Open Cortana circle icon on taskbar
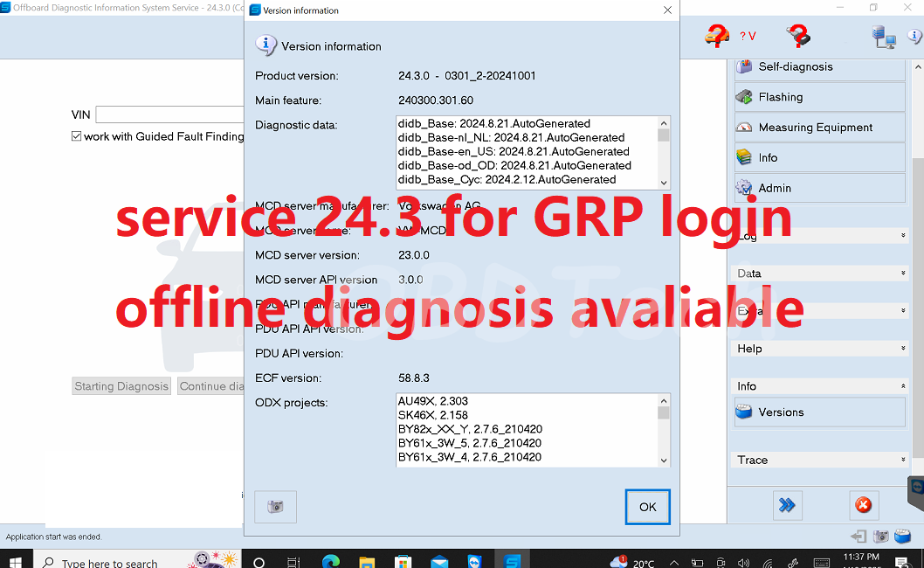The image size is (924, 568). point(259,562)
